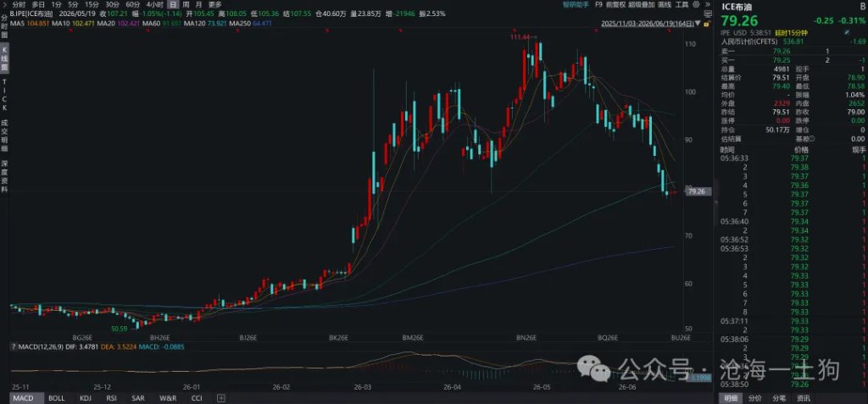Switch to 30分 chart period
The image size is (868, 404).
point(113,4)
